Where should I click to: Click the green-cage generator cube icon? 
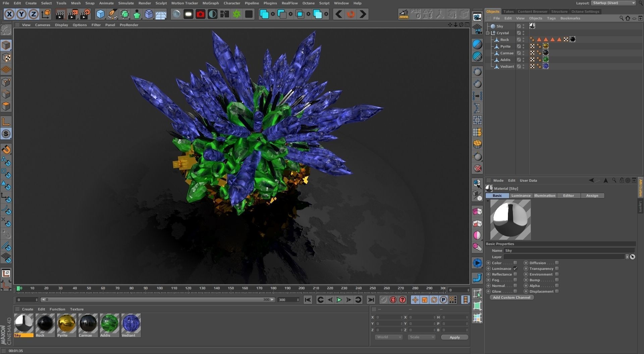125,14
